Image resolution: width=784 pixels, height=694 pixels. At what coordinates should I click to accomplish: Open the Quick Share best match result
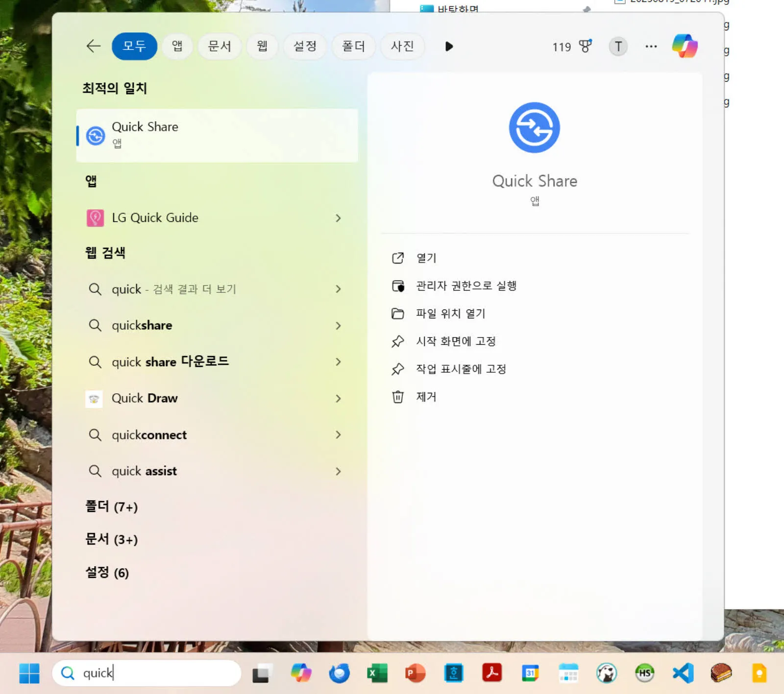point(217,135)
